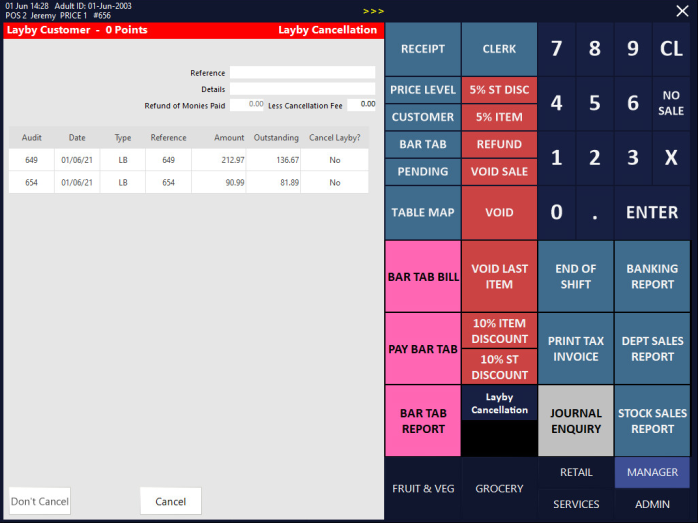Switch to the FRUIT & VEG tab
698x523 pixels.
click(x=423, y=488)
